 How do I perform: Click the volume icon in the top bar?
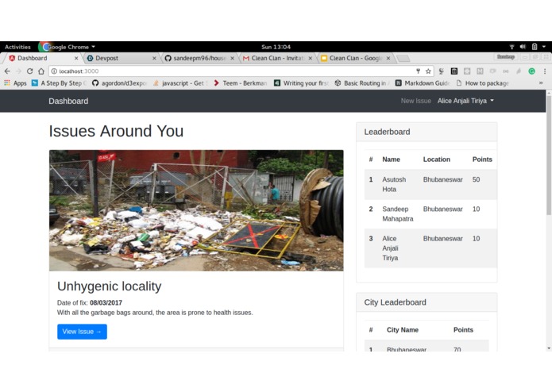[523, 47]
